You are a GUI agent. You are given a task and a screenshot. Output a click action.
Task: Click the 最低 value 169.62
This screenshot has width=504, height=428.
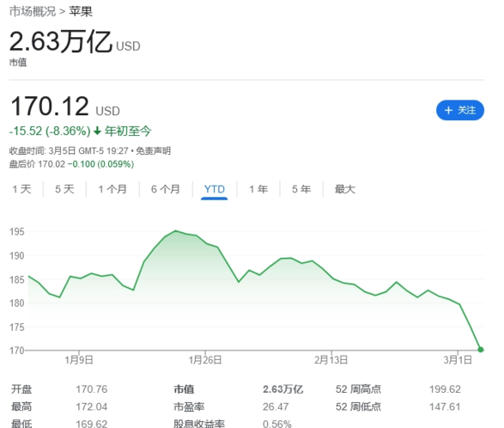tap(92, 424)
